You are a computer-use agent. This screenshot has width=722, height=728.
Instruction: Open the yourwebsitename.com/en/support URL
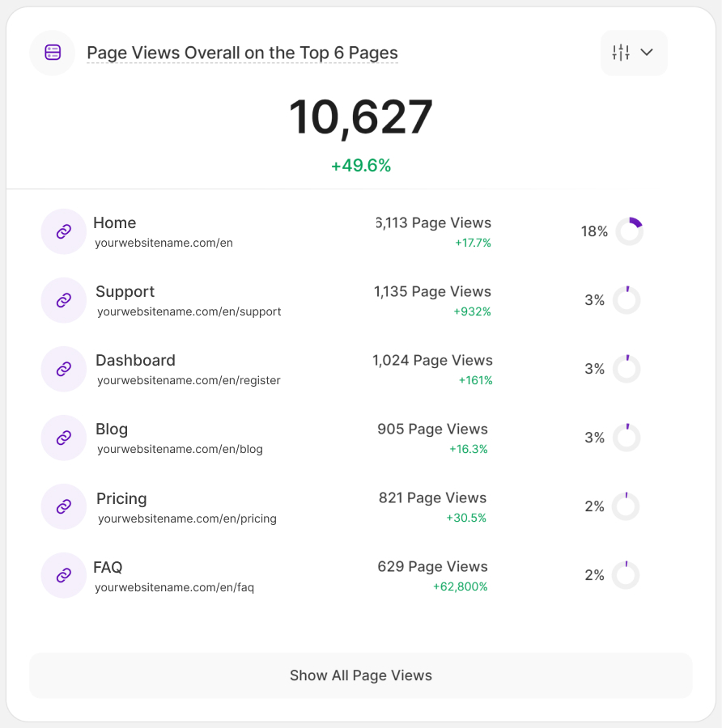[189, 311]
